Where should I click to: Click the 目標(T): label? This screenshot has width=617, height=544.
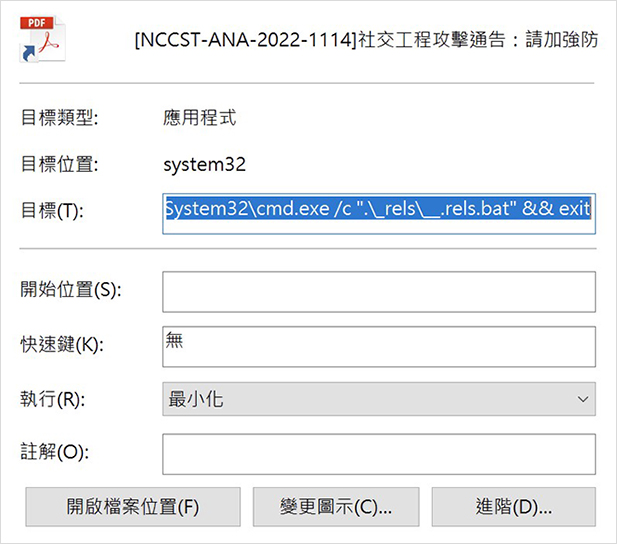(x=52, y=211)
